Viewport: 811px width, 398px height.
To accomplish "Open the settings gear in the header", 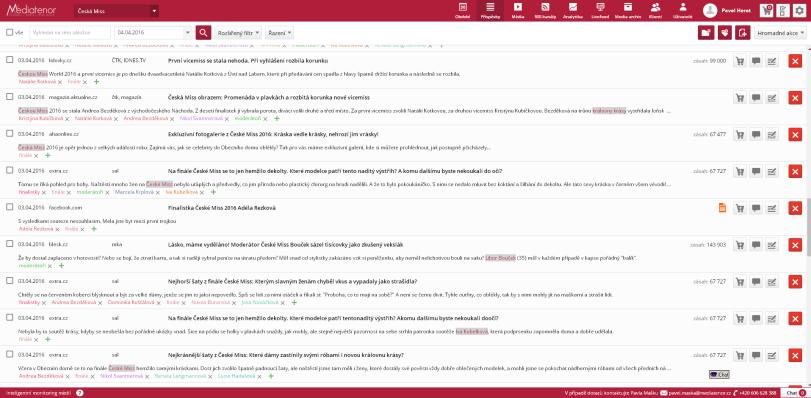I will tap(800, 10).
